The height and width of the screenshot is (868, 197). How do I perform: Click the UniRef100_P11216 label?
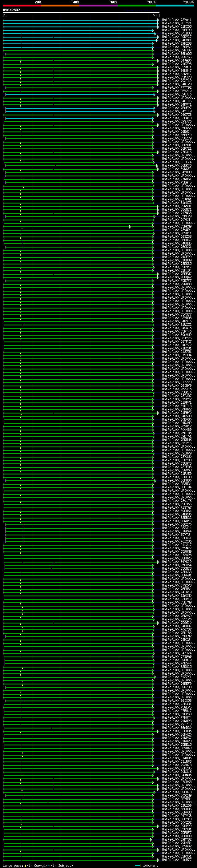[177, 443]
